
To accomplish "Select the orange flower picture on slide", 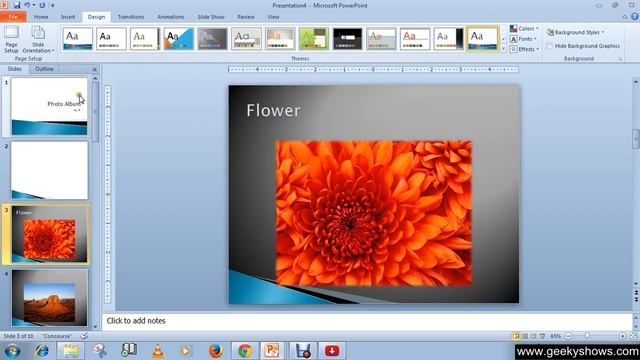I will point(374,213).
